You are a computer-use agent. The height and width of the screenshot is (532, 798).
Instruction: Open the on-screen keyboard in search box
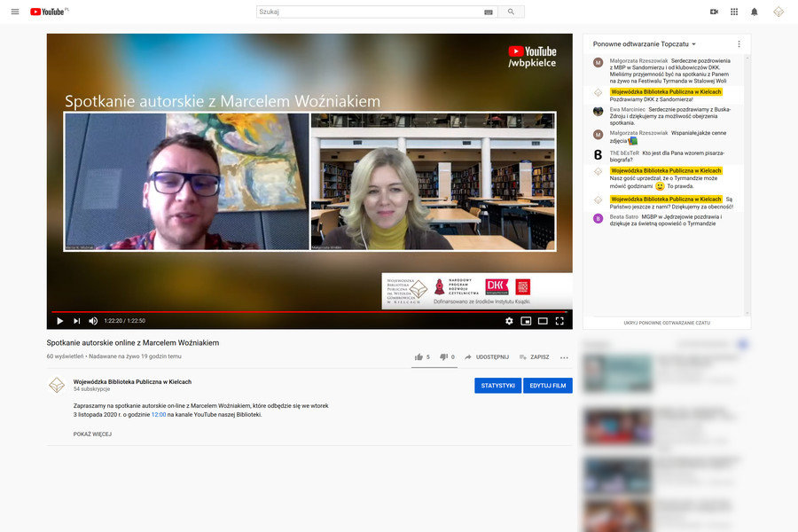(x=489, y=12)
